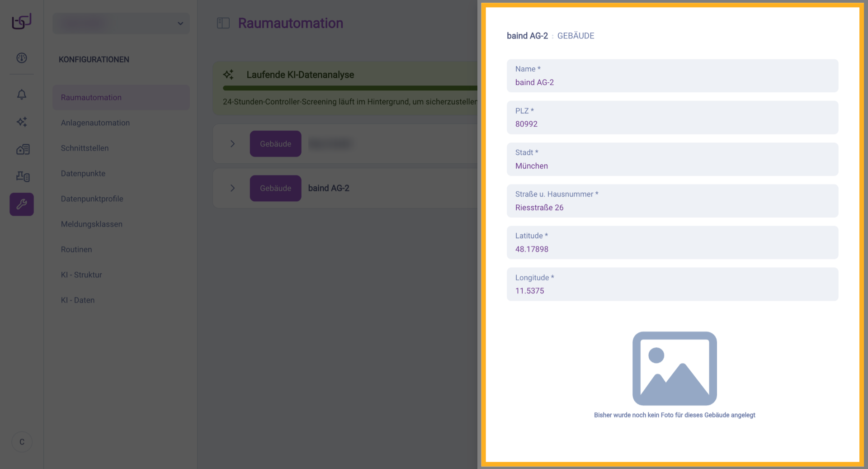Open the Datenpunktprofile menu entry
The height and width of the screenshot is (469, 868).
pos(92,199)
